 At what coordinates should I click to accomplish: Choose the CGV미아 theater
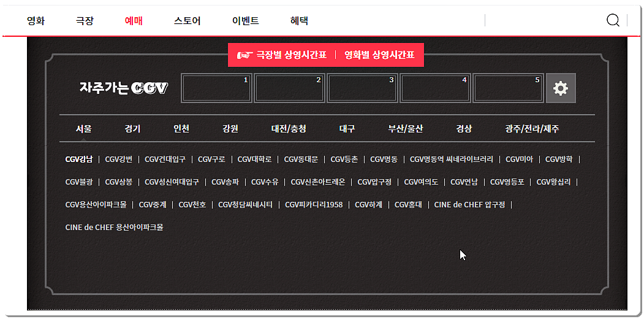[519, 159]
